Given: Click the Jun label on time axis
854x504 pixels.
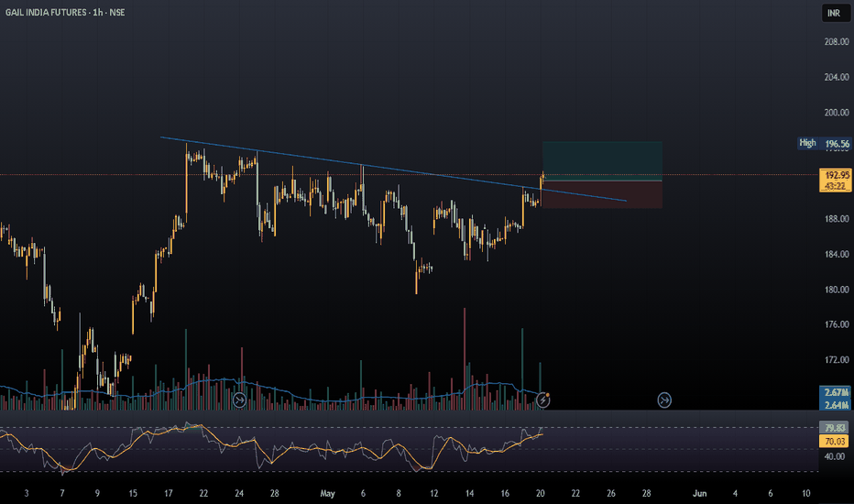Looking at the screenshot, I should tap(699, 494).
